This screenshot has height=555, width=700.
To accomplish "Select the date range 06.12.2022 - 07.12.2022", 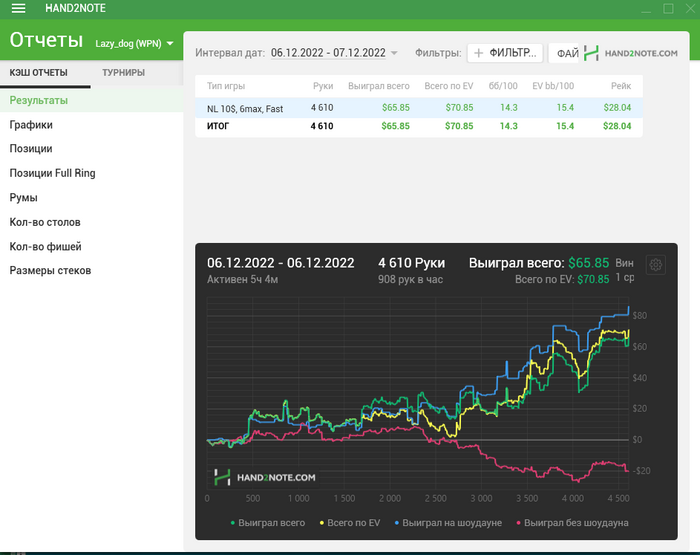I will click(x=328, y=53).
